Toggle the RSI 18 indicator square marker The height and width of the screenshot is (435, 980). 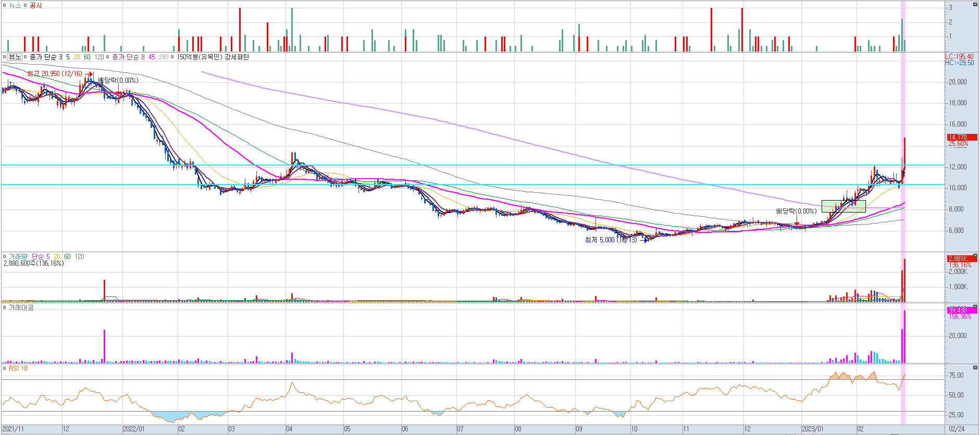point(5,368)
